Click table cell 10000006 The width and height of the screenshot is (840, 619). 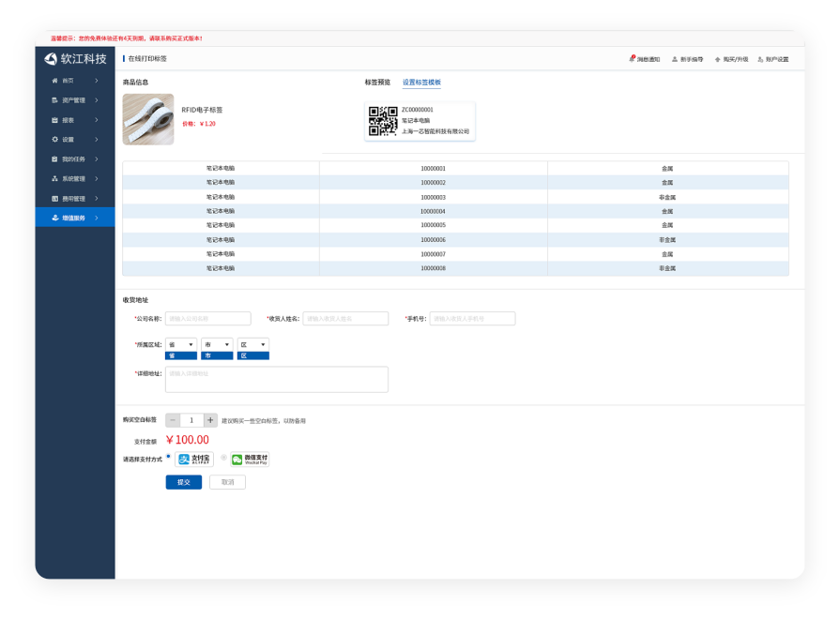click(x=433, y=240)
